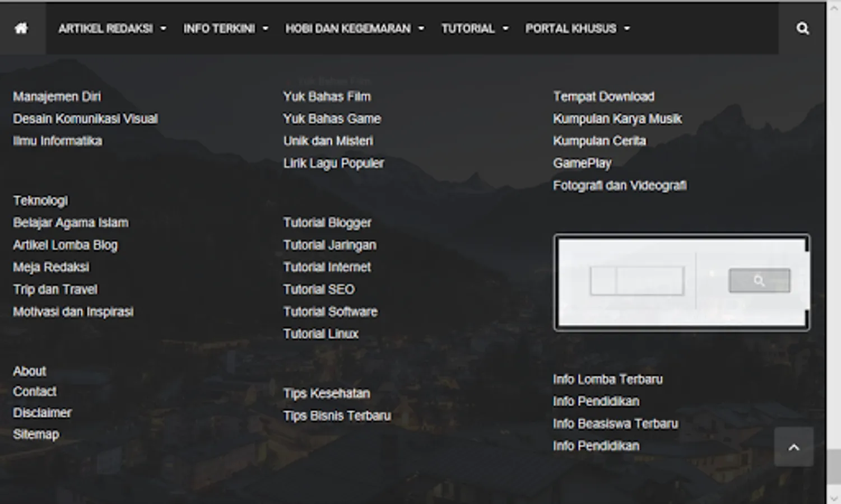Open Tutorial Linux link
Viewport: 841px width, 504px height.
coord(321,334)
